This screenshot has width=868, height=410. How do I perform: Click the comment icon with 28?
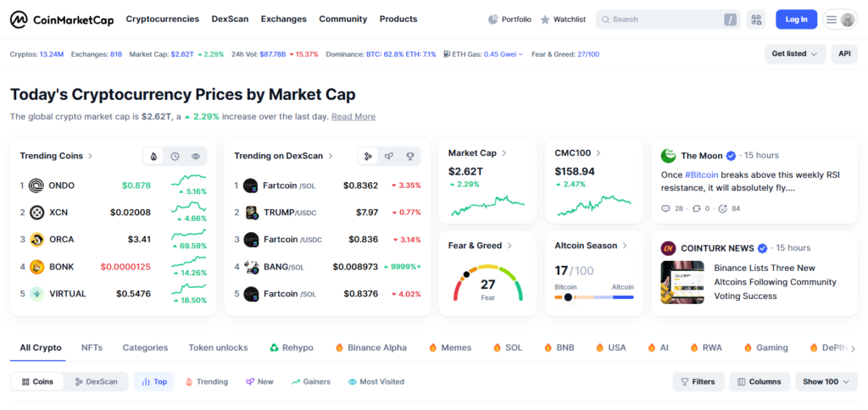[x=665, y=208]
